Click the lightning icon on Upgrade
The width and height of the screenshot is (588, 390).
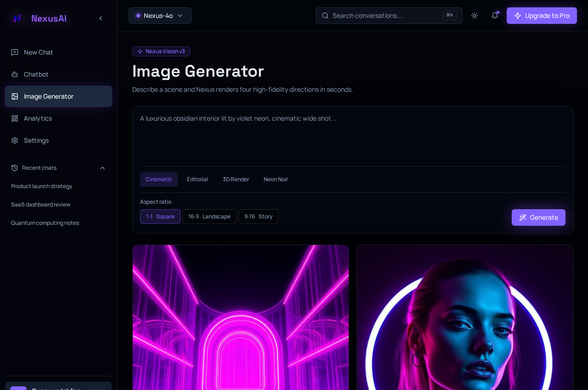click(518, 16)
